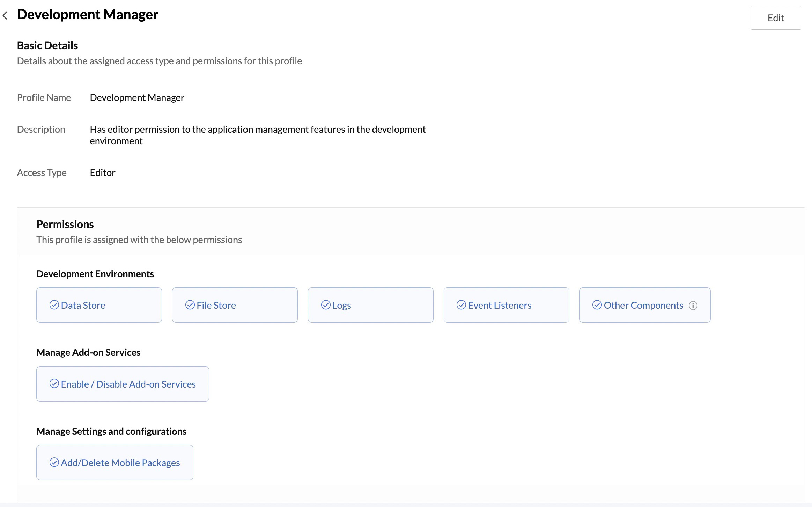Select the Other Components permission chip
Screen dimensions: 812x507
tap(644, 305)
